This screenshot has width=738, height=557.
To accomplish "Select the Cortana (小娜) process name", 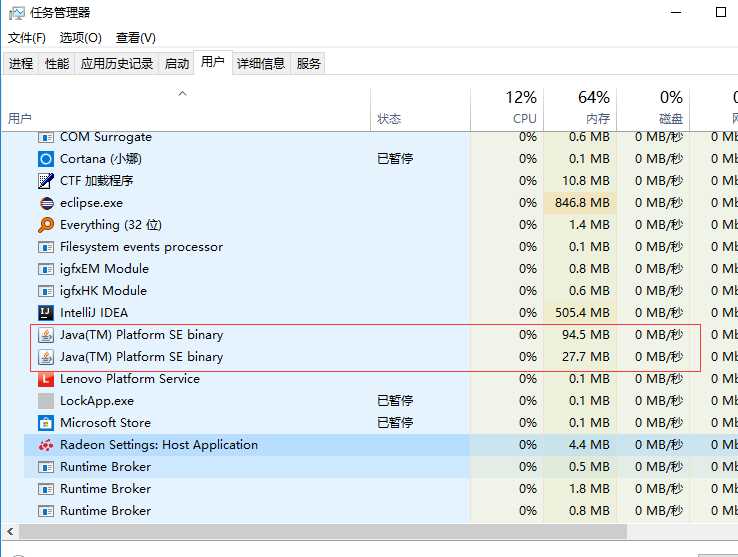I will [x=101, y=159].
